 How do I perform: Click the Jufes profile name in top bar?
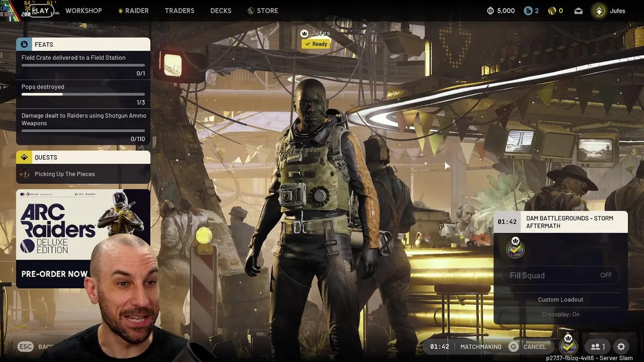pyautogui.click(x=617, y=11)
